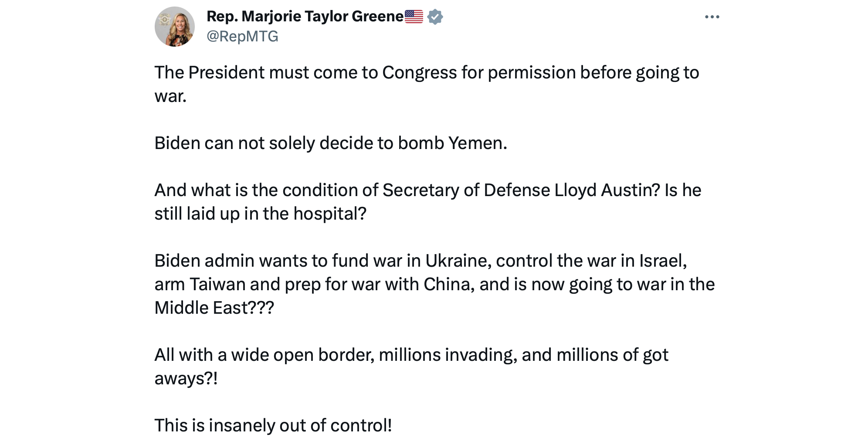Click the line starting "arm Taiwan and prep"

click(x=434, y=285)
